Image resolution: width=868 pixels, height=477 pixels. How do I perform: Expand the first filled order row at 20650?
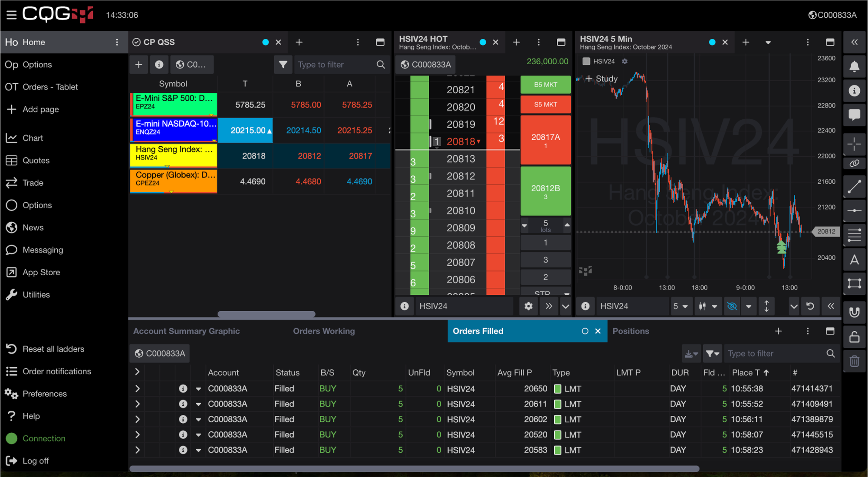click(x=138, y=388)
